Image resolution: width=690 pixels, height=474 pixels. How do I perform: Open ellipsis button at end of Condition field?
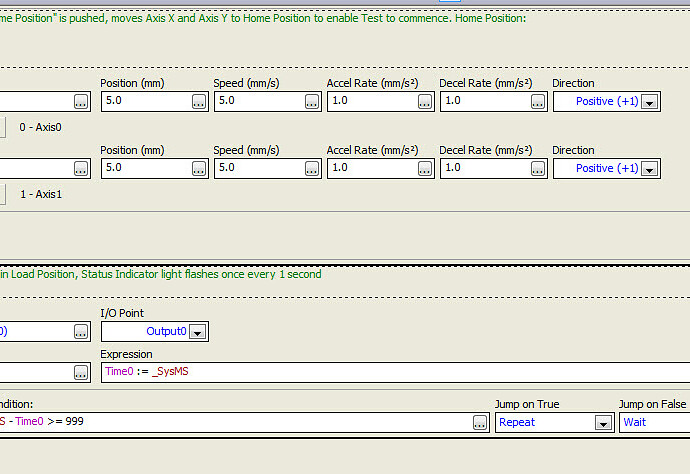480,423
